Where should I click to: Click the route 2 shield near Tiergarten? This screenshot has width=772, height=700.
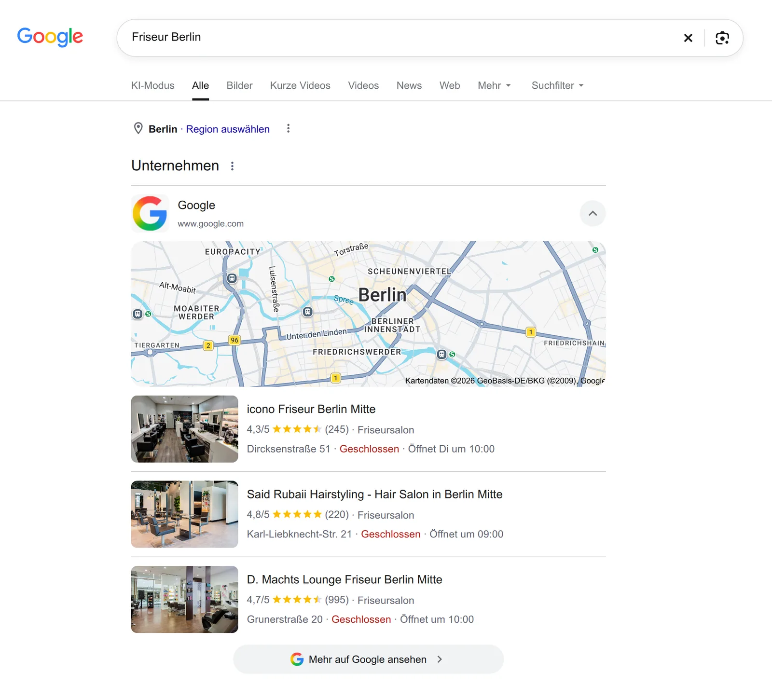[208, 345]
